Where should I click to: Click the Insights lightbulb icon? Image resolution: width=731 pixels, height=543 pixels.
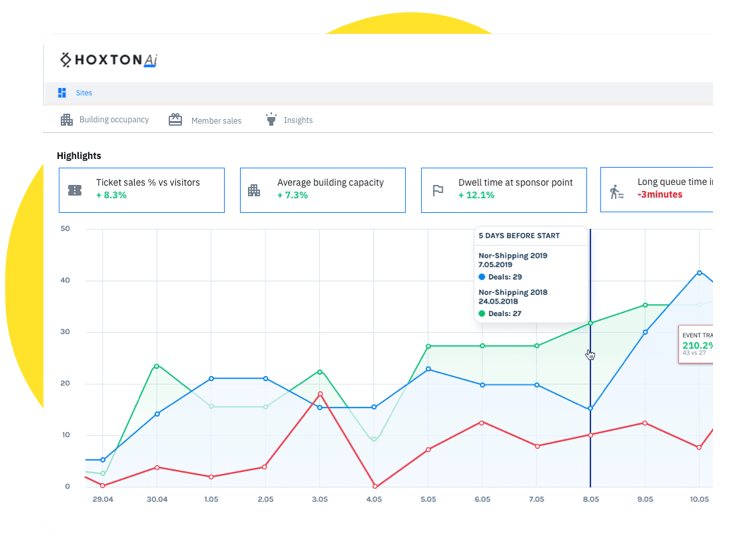[x=271, y=119]
